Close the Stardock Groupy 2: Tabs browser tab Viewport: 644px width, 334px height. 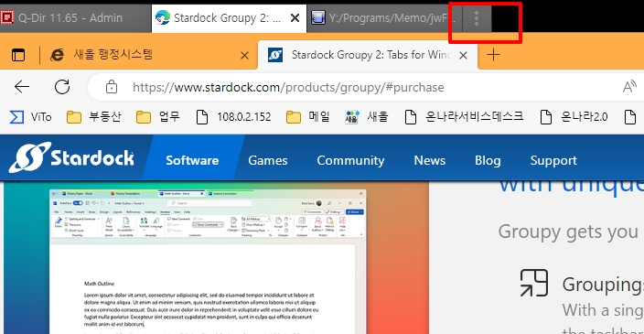pyautogui.click(x=463, y=55)
